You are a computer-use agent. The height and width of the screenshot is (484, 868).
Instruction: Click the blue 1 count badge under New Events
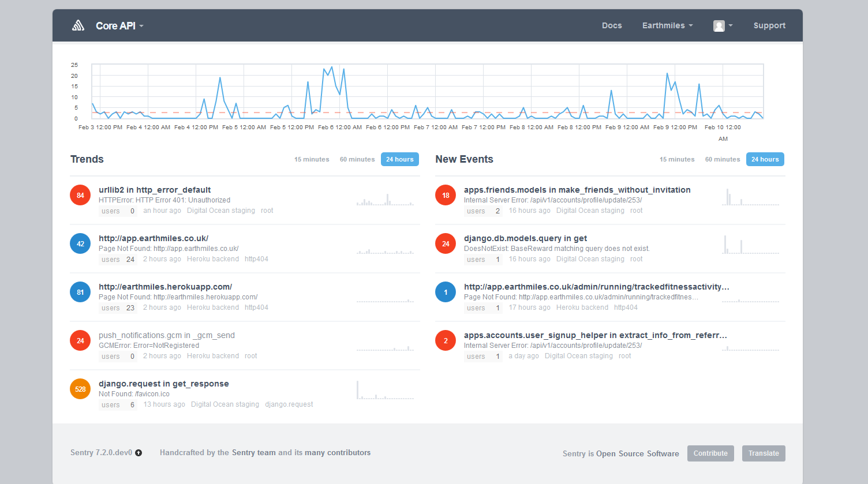pyautogui.click(x=446, y=292)
